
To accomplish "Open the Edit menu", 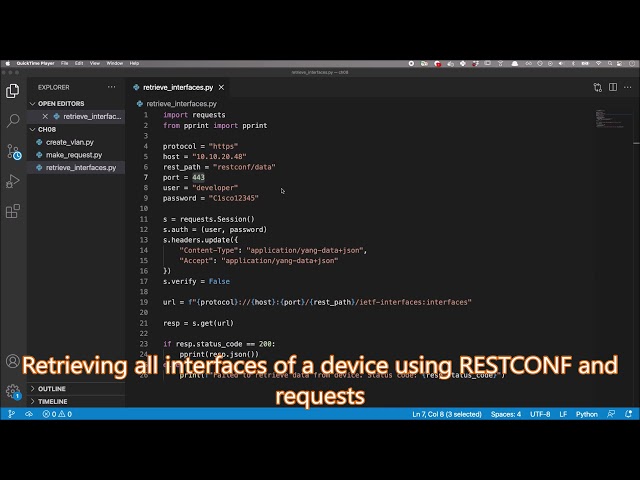I will [79, 63].
